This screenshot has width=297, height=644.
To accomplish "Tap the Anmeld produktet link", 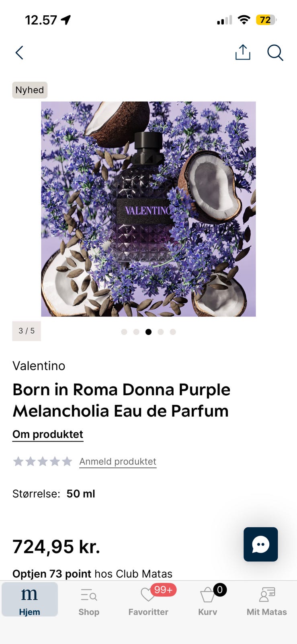I will coord(118,461).
